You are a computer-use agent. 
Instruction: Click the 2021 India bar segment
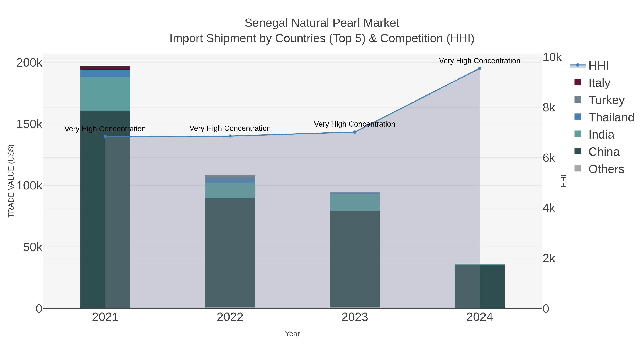click(x=105, y=94)
